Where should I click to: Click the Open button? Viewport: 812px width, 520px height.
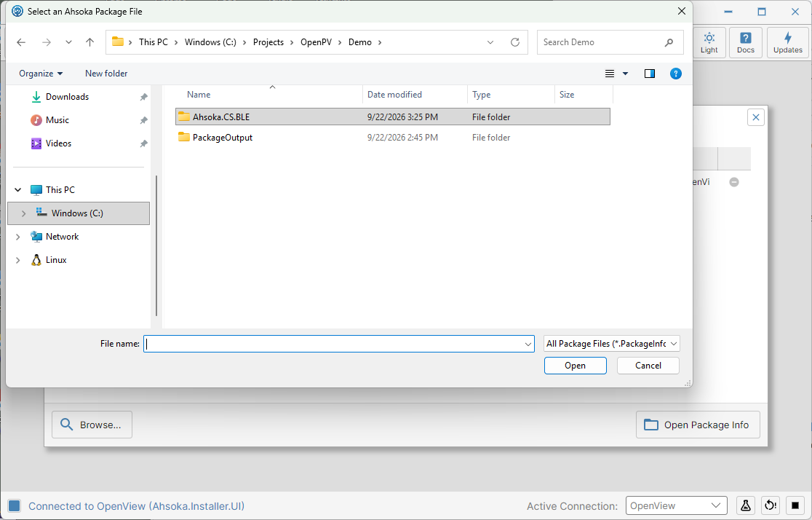click(575, 366)
